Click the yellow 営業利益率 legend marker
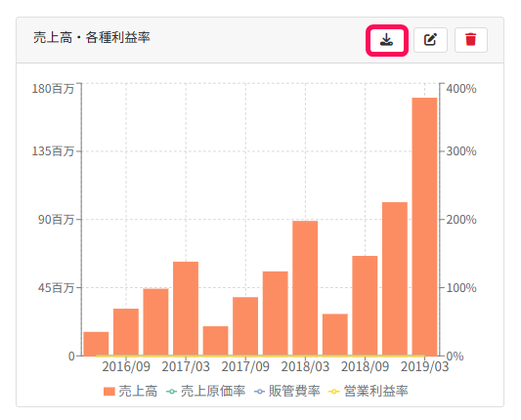This screenshot has height=420, width=521. 334,392
